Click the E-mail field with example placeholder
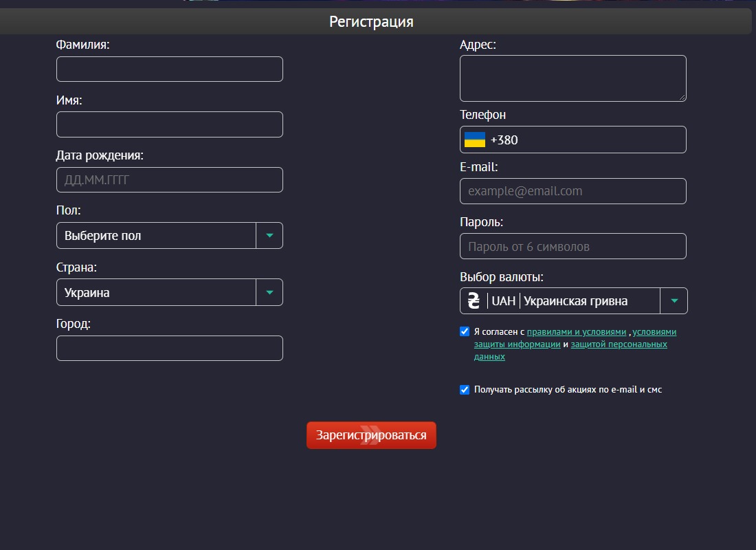Viewport: 756px width, 550px height. pos(572,191)
